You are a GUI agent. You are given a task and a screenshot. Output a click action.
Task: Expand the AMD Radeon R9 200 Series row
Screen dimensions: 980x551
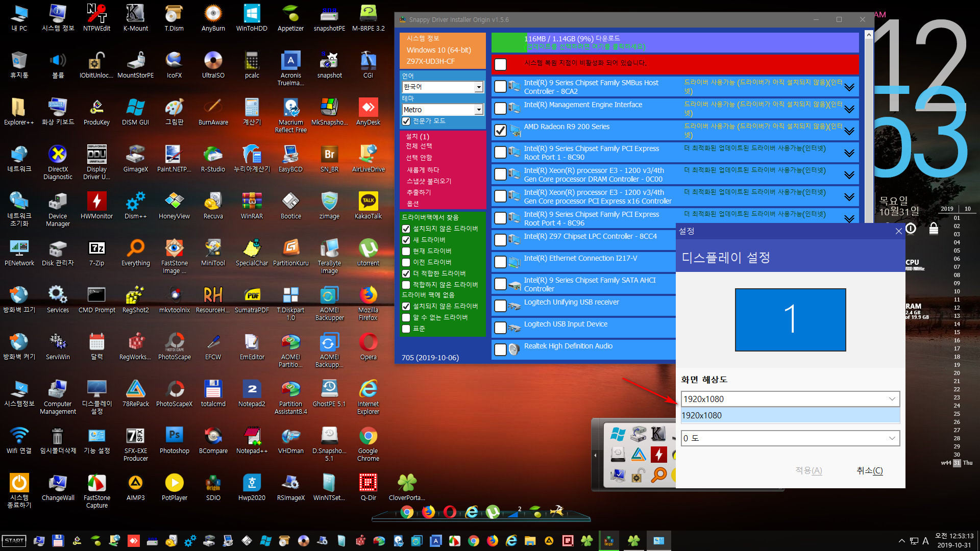849,131
